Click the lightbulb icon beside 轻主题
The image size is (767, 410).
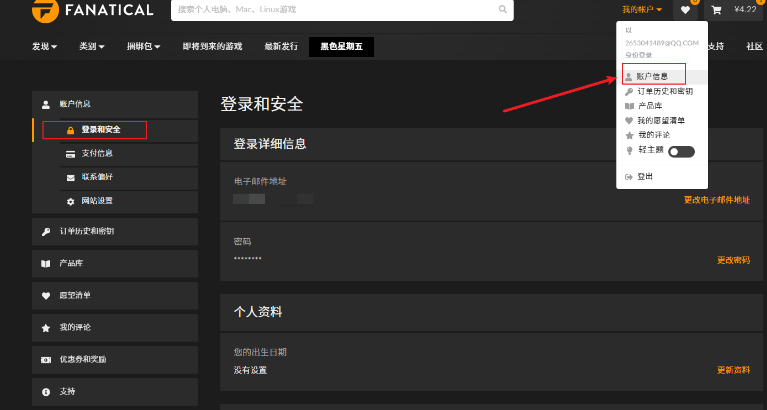pyautogui.click(x=630, y=151)
